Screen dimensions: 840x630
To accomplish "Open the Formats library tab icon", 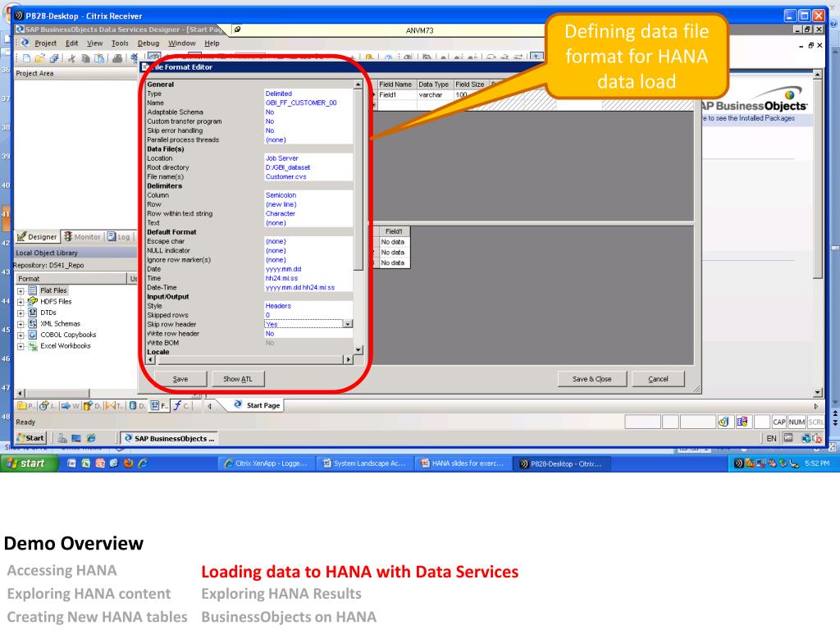I will (x=155, y=405).
